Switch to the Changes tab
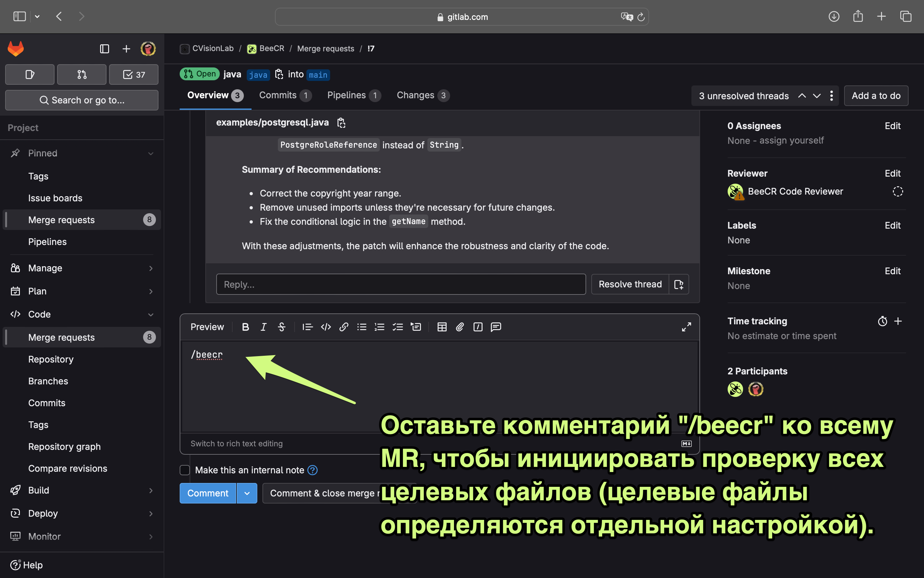 [423, 95]
